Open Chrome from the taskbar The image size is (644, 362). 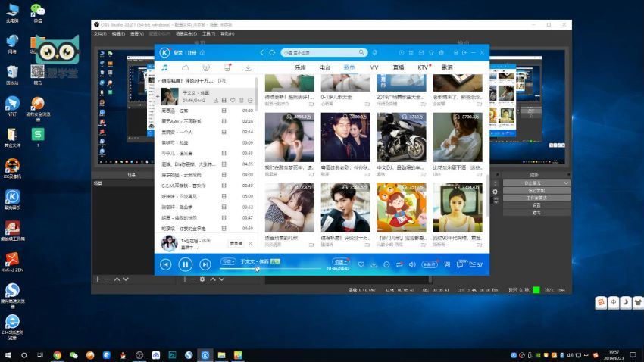click(x=57, y=355)
